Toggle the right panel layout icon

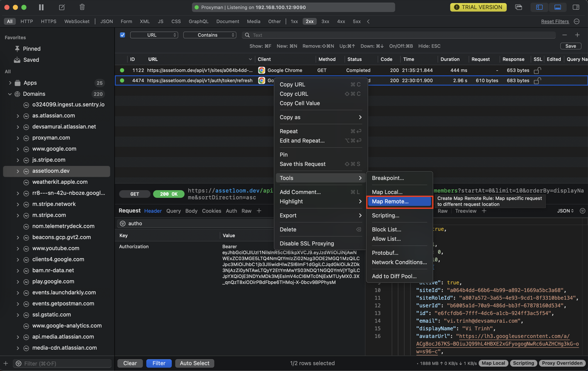pos(576,7)
